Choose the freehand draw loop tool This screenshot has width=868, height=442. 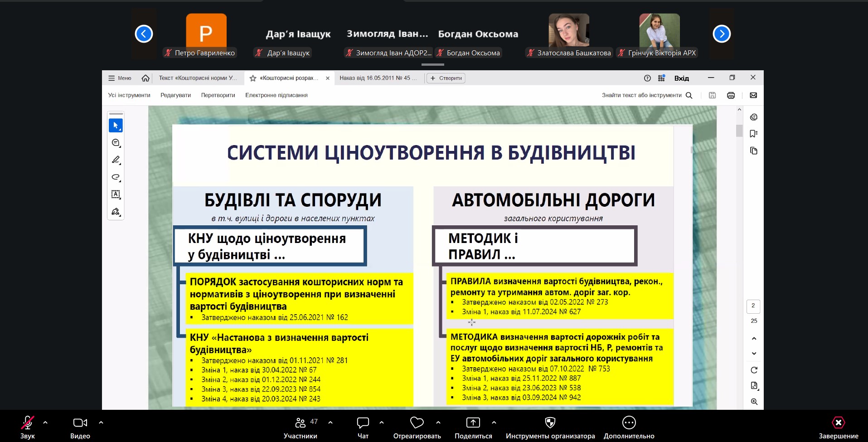[116, 177]
